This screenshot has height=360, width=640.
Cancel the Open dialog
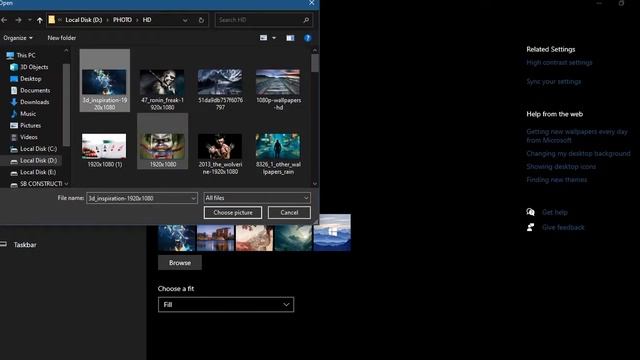[289, 213]
